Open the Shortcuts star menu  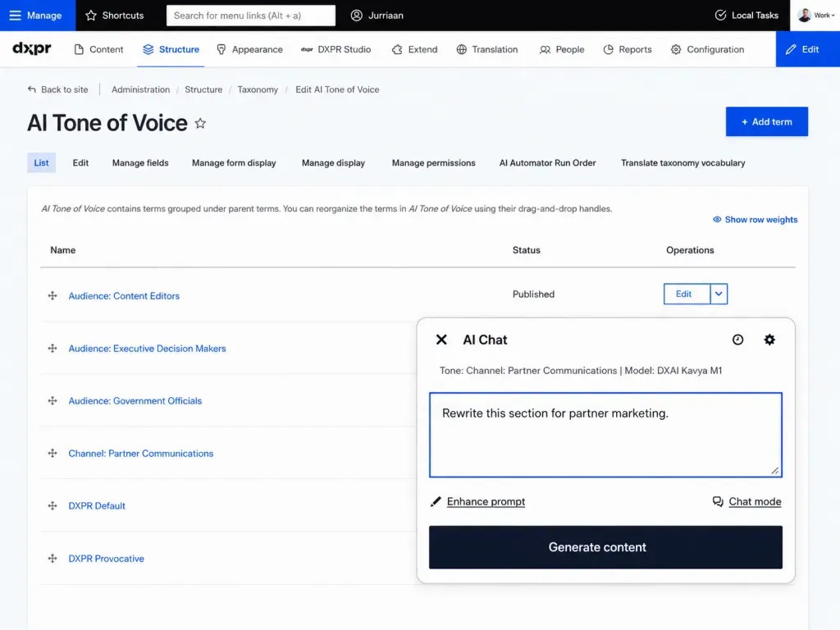tap(114, 16)
